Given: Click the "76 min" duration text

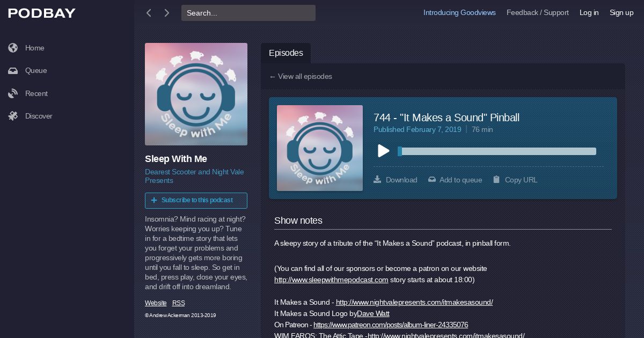Looking at the screenshot, I should (x=482, y=129).
